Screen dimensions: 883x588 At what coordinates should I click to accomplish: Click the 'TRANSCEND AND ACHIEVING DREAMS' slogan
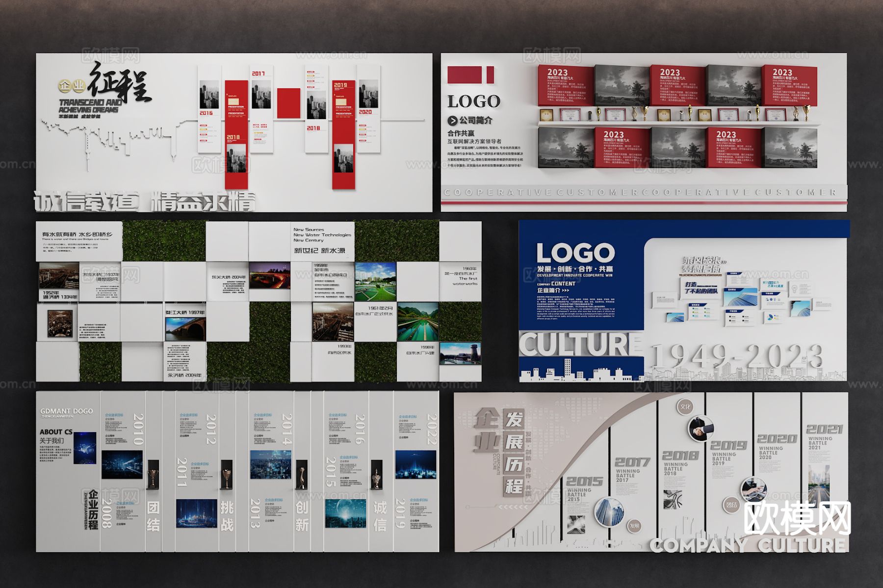[x=90, y=106]
